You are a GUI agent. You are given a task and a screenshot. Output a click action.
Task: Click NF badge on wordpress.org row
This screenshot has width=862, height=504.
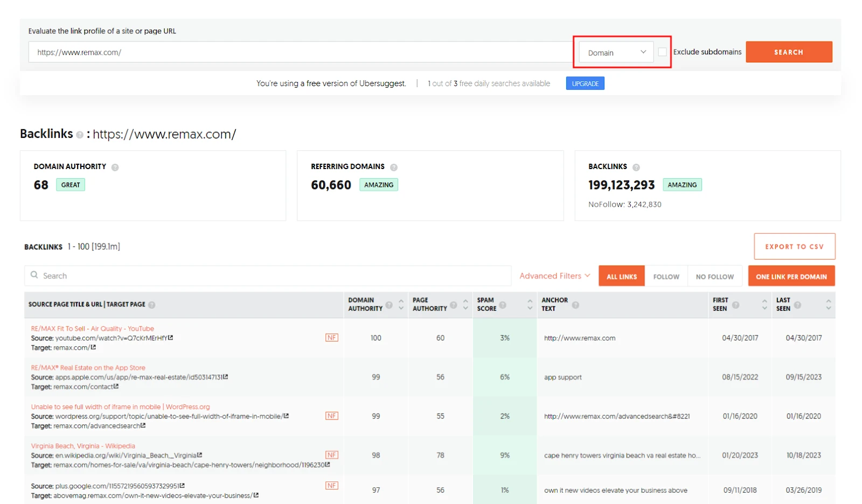click(x=332, y=416)
